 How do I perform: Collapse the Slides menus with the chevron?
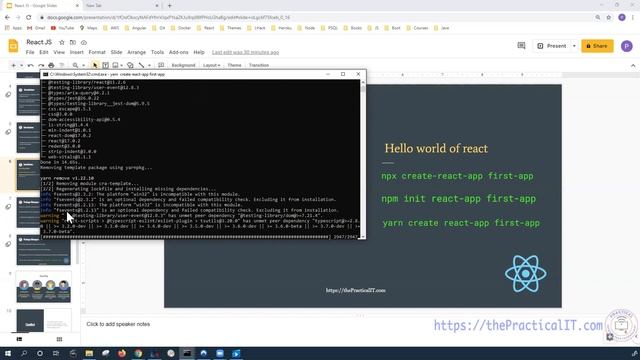click(633, 66)
